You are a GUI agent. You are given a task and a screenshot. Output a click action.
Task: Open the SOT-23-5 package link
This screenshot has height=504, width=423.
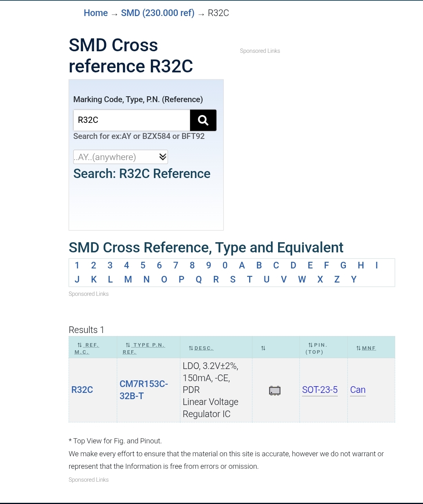[x=320, y=390]
